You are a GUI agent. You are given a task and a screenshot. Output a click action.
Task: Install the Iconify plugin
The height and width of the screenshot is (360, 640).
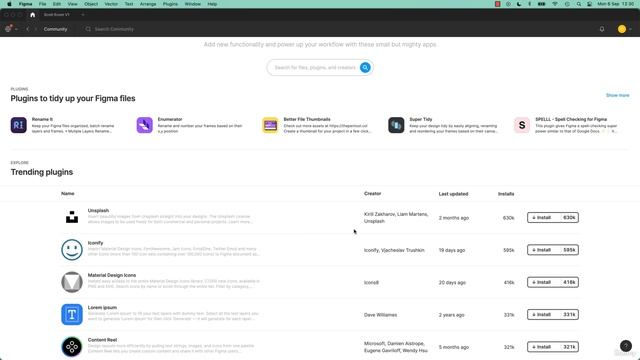(553, 250)
